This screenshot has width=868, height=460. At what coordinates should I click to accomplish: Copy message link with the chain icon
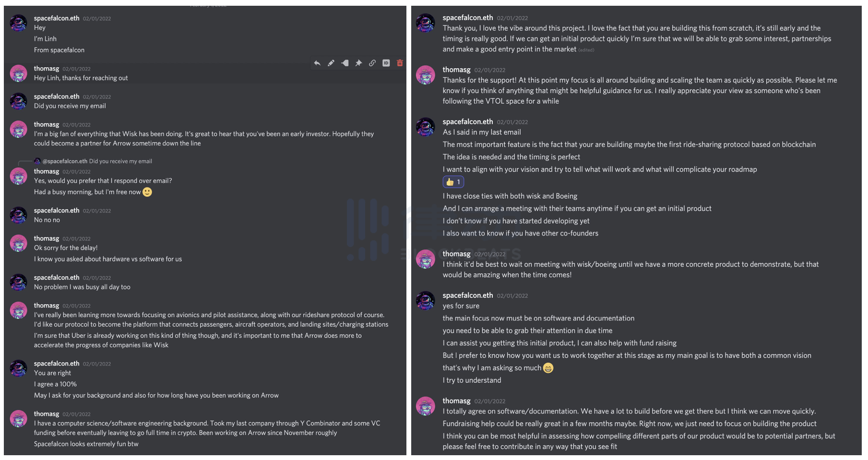pyautogui.click(x=372, y=63)
